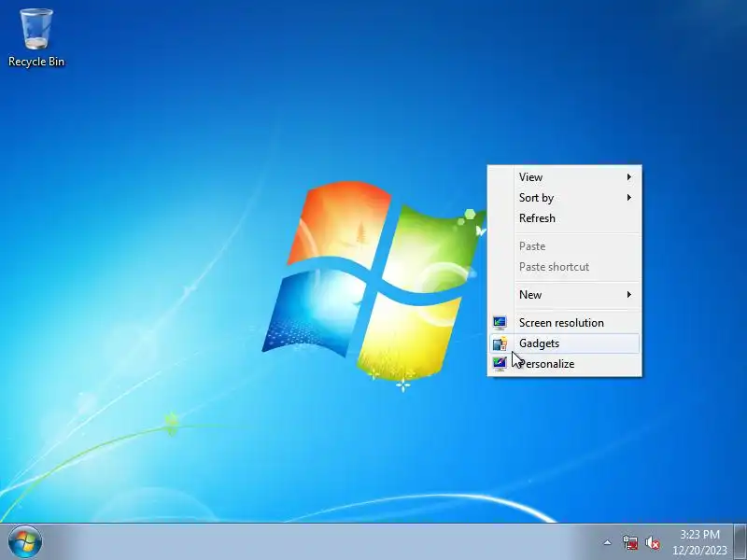Open the New submenu

coord(565,295)
